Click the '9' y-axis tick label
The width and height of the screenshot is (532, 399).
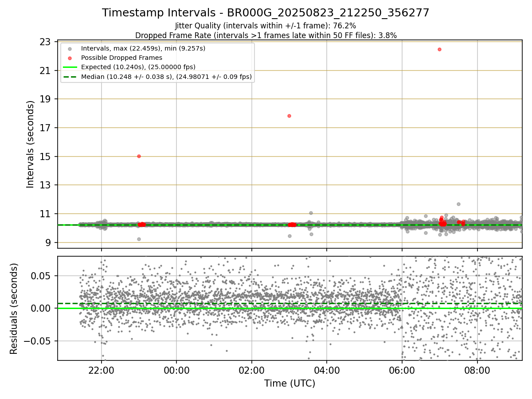click(48, 243)
